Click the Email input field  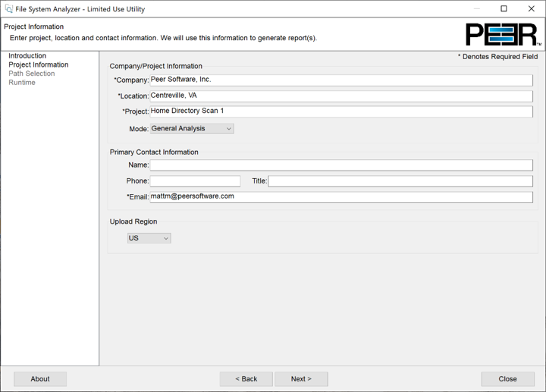(x=341, y=197)
